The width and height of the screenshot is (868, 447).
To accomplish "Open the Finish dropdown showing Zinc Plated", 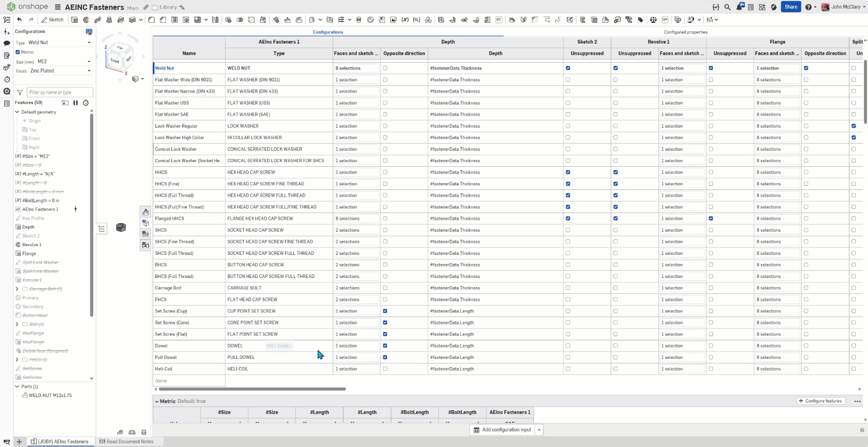I will coord(60,71).
